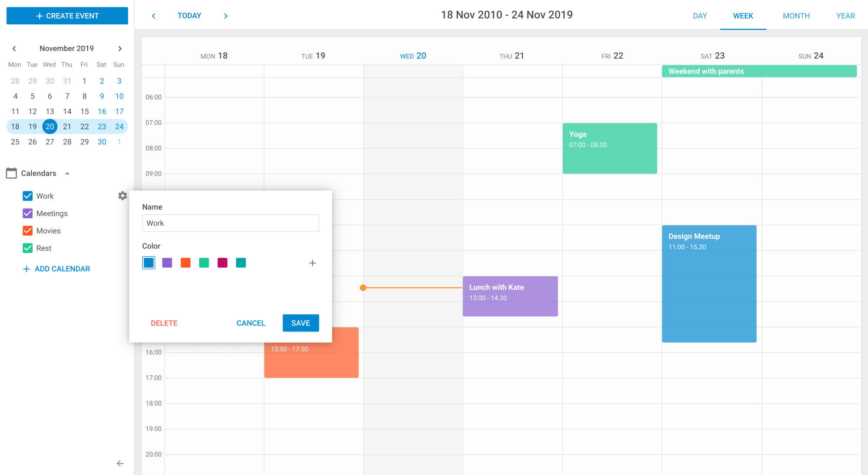Screen dimensions: 868x475
Task: Toggle Rest calendar visibility
Action: [x=27, y=248]
